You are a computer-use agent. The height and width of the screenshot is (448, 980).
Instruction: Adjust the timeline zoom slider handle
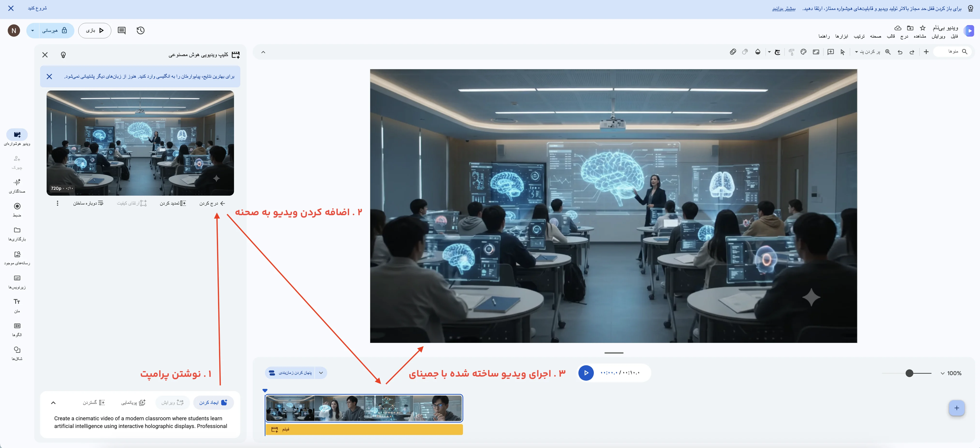tap(909, 373)
